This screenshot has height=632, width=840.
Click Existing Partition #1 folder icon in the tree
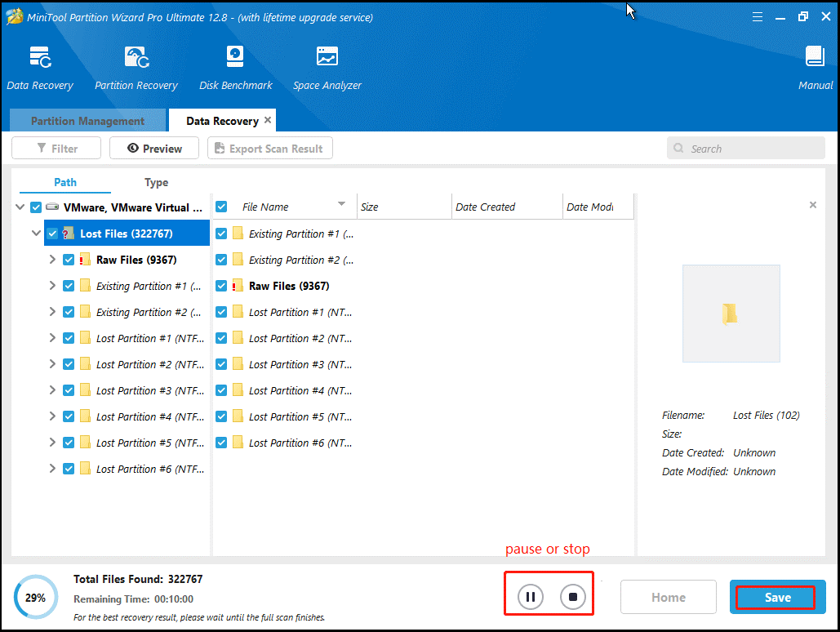[85, 286]
